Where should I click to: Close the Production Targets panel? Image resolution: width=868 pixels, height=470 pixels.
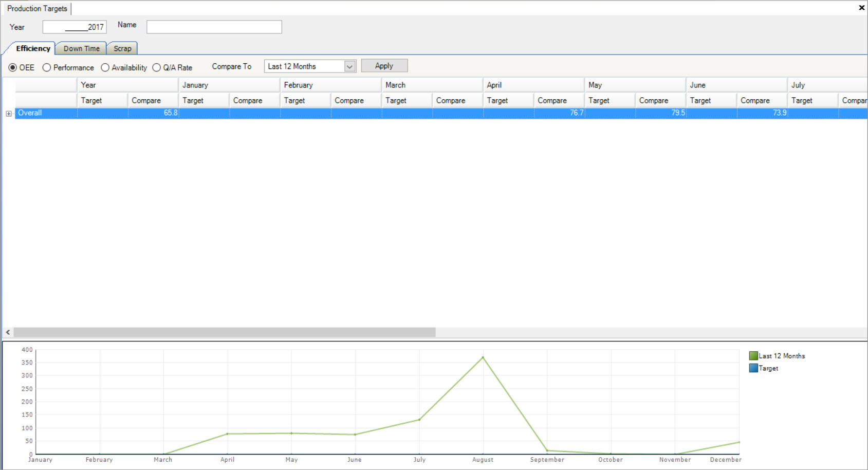coord(861,8)
